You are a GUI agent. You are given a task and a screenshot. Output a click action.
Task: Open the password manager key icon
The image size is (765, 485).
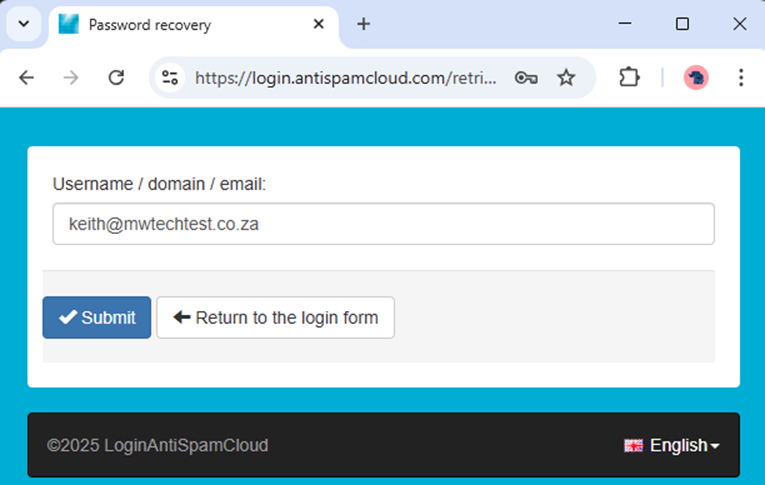526,78
